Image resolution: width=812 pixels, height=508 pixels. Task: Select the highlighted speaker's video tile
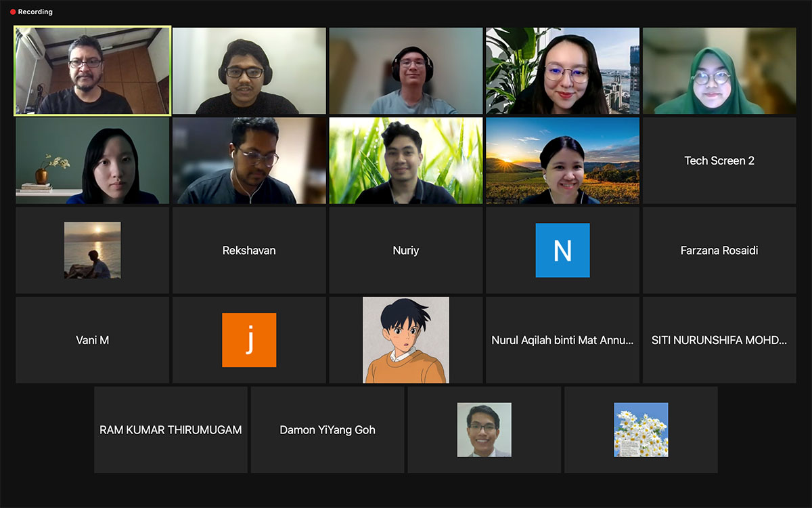(x=93, y=70)
